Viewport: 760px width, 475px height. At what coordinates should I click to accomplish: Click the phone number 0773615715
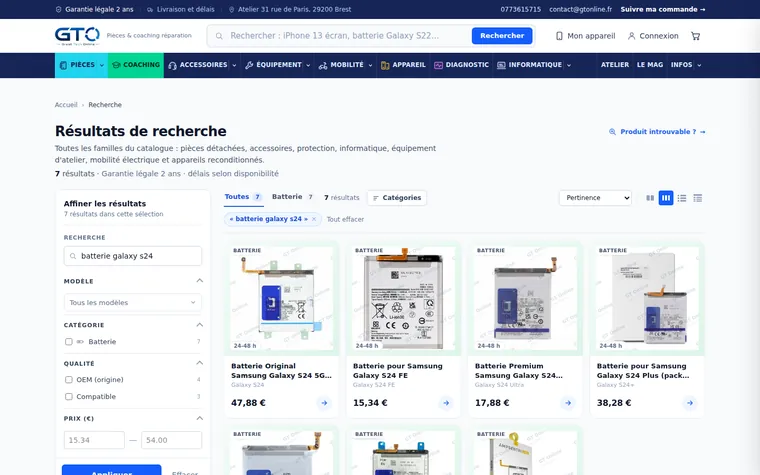(x=521, y=9)
